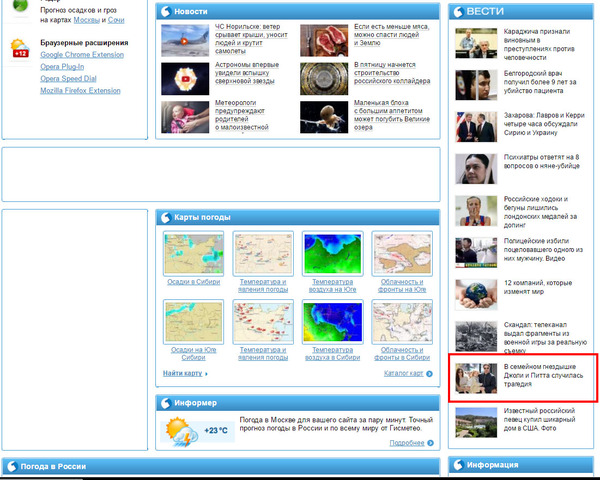The height and width of the screenshot is (480, 600).
Task: Open Осадки в Сибири map thumbnail
Action: (x=194, y=253)
